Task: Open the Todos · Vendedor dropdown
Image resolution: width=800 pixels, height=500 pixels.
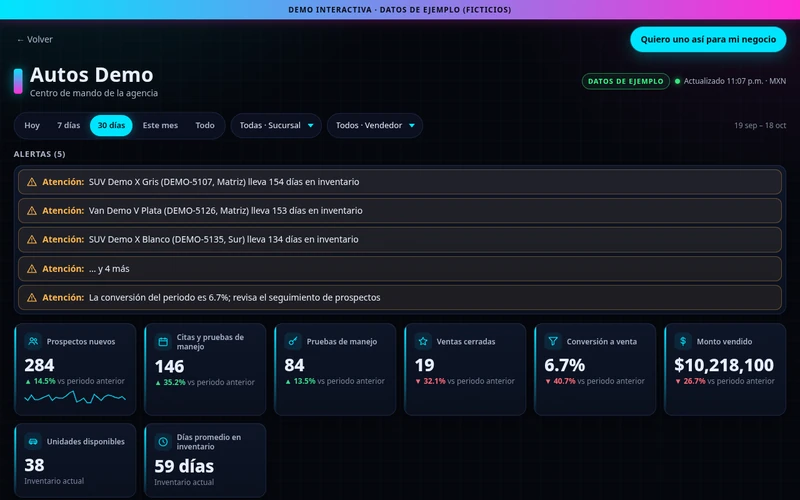Action: (375, 126)
